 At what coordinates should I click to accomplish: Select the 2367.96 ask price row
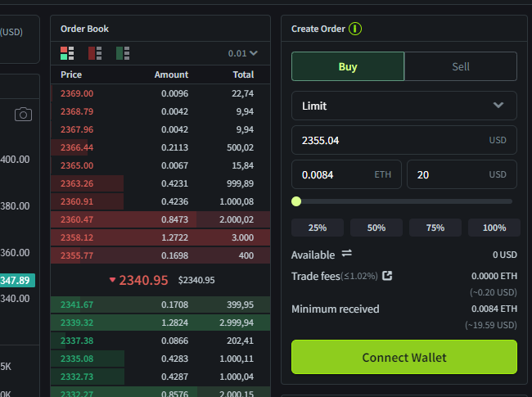tap(160, 129)
